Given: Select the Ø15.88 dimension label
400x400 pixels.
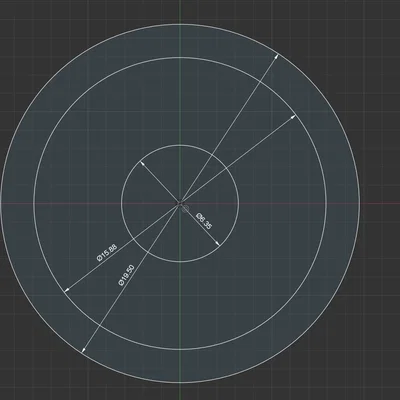Looking at the screenshot, I should click(x=107, y=253).
